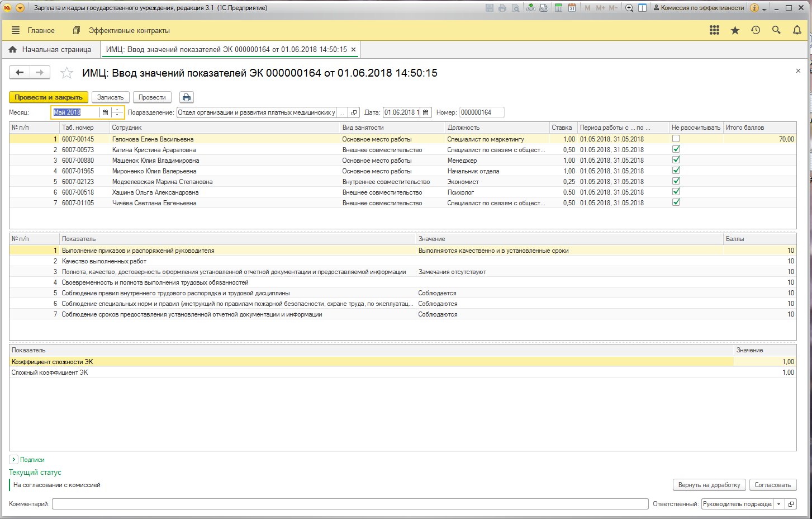
Task: Click the search magnifier in top panel
Action: [x=776, y=30]
